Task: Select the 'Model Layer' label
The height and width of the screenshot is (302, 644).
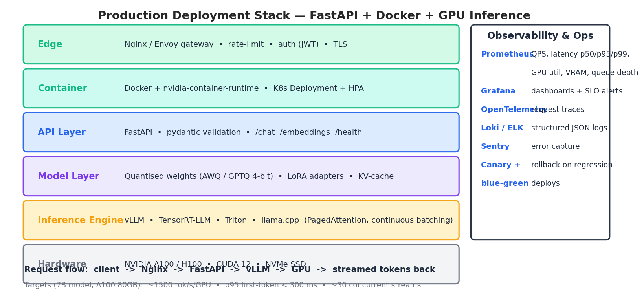Action: pos(68,176)
